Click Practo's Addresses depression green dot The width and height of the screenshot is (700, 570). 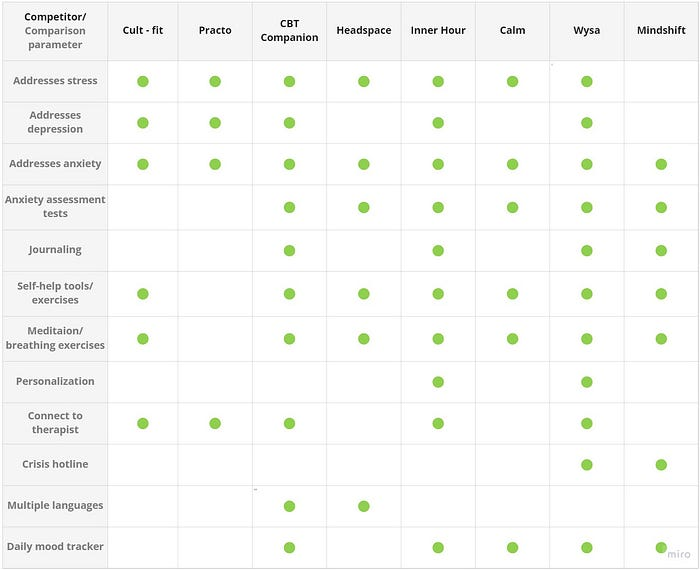click(x=215, y=123)
